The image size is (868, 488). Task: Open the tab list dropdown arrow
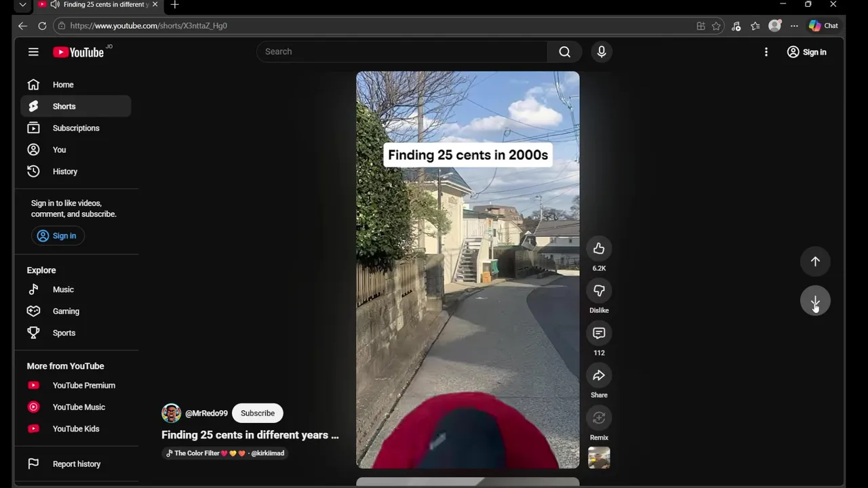22,5
